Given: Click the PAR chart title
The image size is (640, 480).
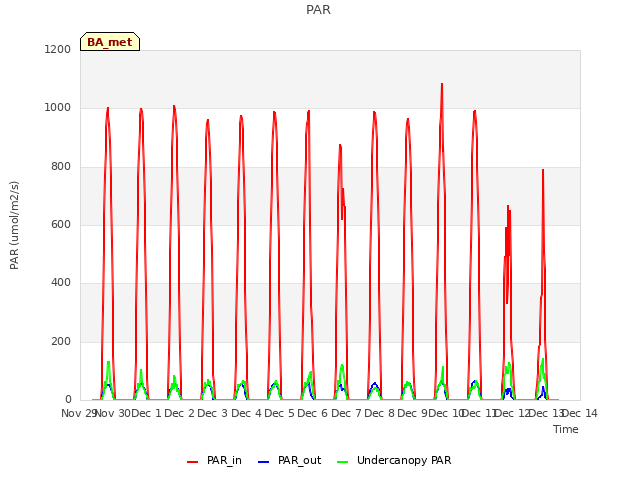Looking at the screenshot, I should click(x=318, y=10).
